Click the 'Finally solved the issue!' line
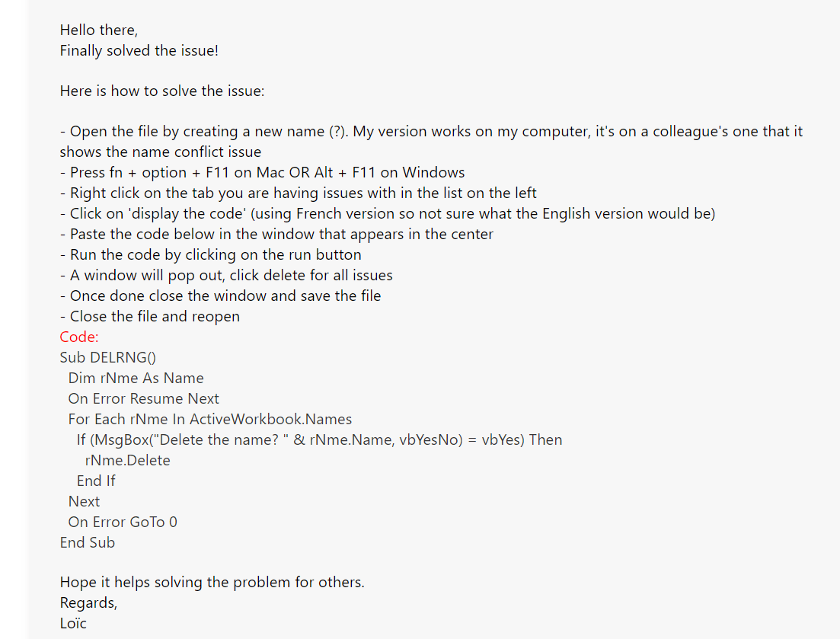The image size is (840, 639). point(139,51)
